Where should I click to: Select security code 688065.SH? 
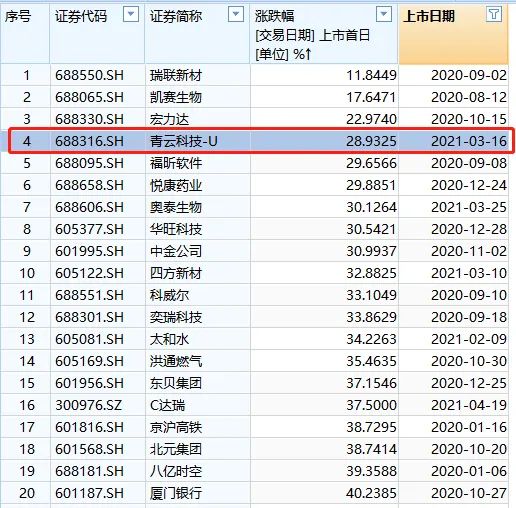click(x=89, y=97)
